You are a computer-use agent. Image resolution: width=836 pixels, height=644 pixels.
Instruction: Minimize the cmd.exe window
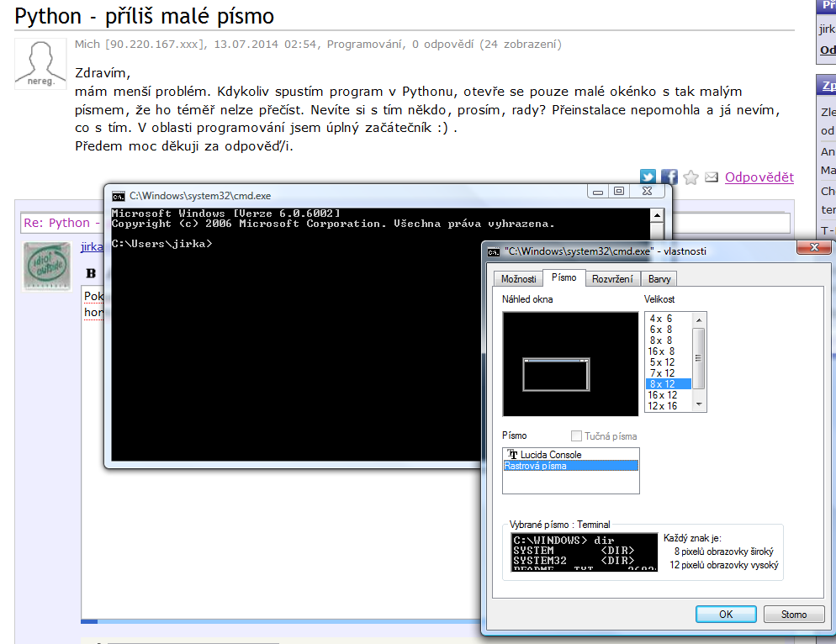(598, 192)
